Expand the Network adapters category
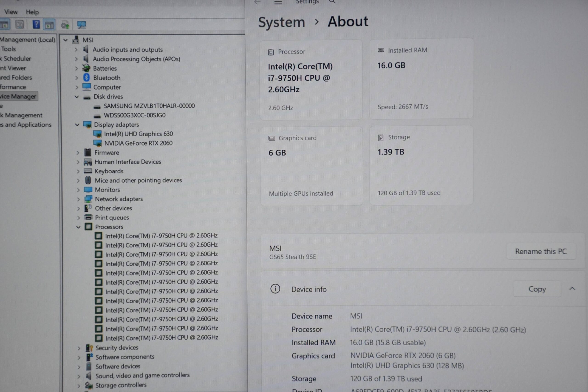This screenshot has height=392, width=588. tap(78, 199)
